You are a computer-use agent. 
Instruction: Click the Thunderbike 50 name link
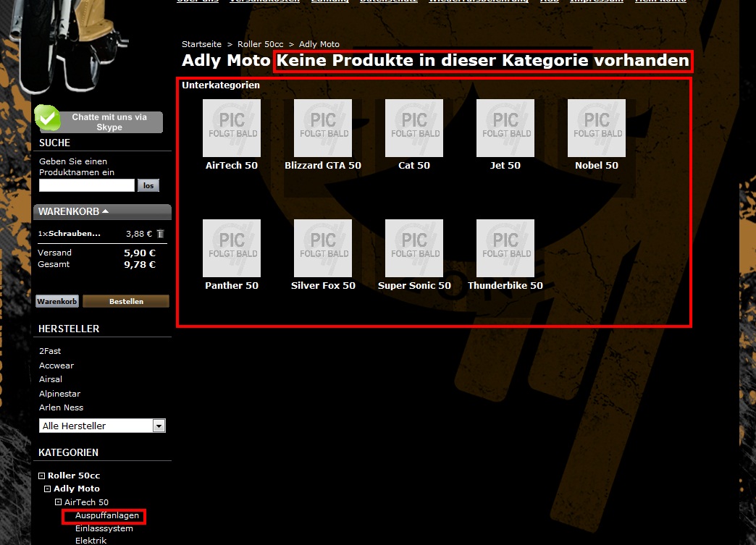(505, 285)
